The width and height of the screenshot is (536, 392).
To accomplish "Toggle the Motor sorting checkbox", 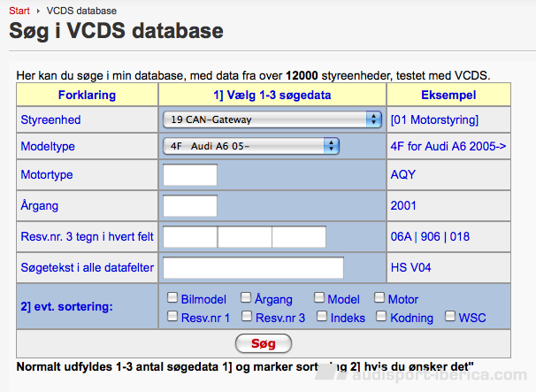I will (x=380, y=298).
